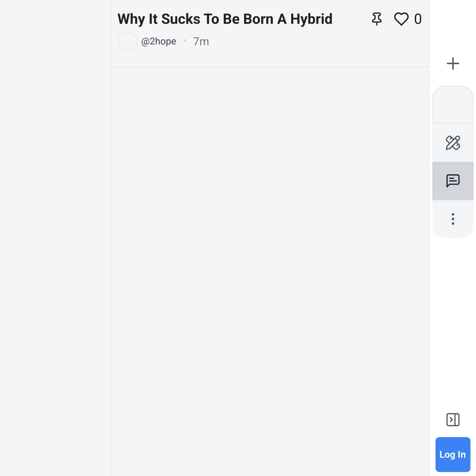The image size is (476, 476).
Task: Click the empty left sidebar panel
Action: [x=55, y=238]
